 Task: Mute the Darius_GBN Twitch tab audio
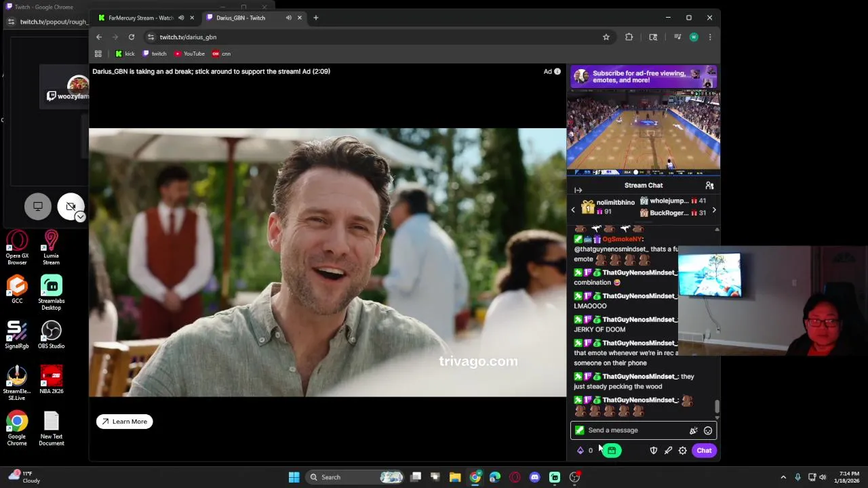tap(289, 18)
